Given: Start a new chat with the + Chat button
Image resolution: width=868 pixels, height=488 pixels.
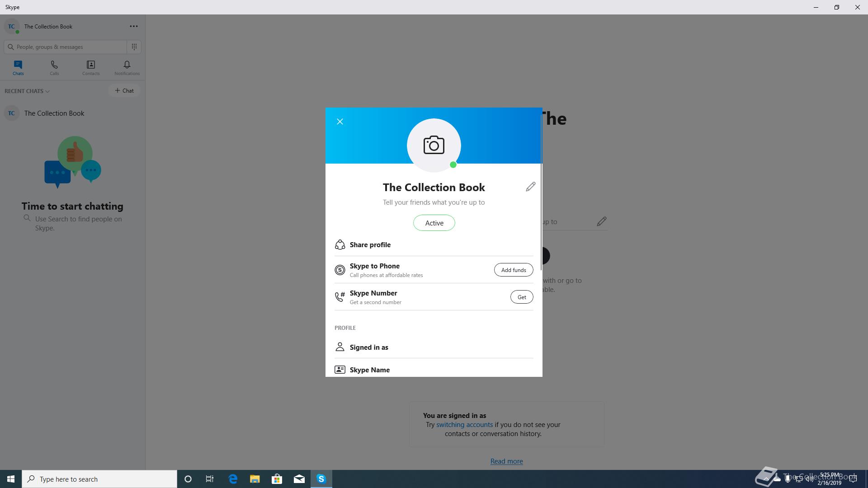Looking at the screenshot, I should [124, 90].
